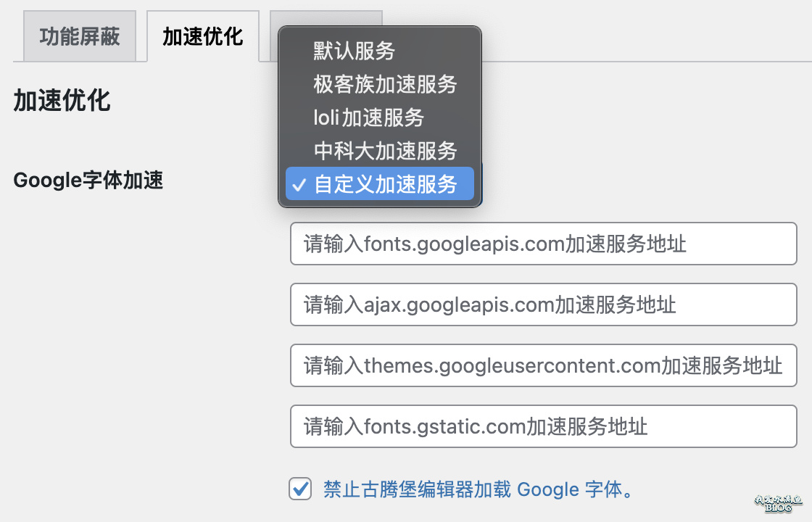Click the select box edge behind the dropdown menu

(x=481, y=184)
